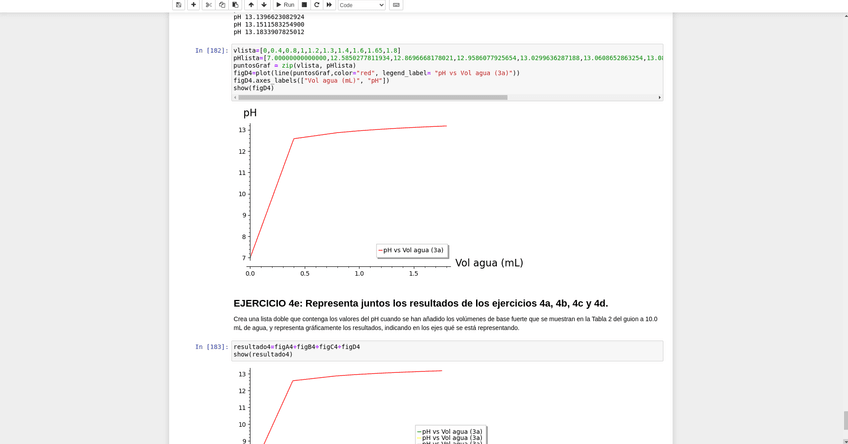Open the cell type dropdown showing Code

[361, 5]
